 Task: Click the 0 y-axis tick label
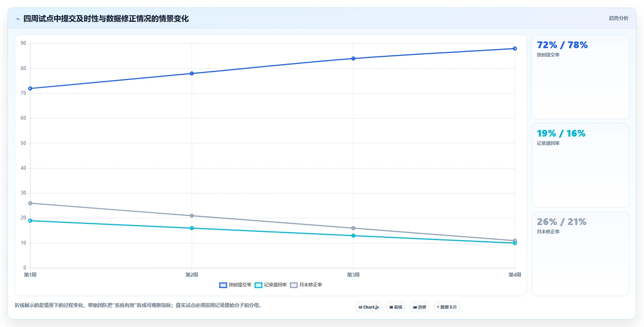(x=25, y=268)
